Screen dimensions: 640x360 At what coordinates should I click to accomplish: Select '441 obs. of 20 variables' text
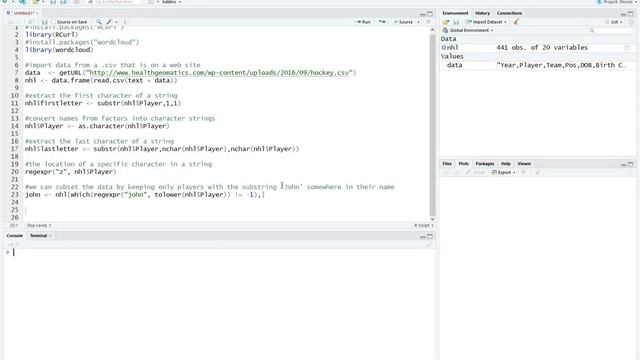pos(542,48)
